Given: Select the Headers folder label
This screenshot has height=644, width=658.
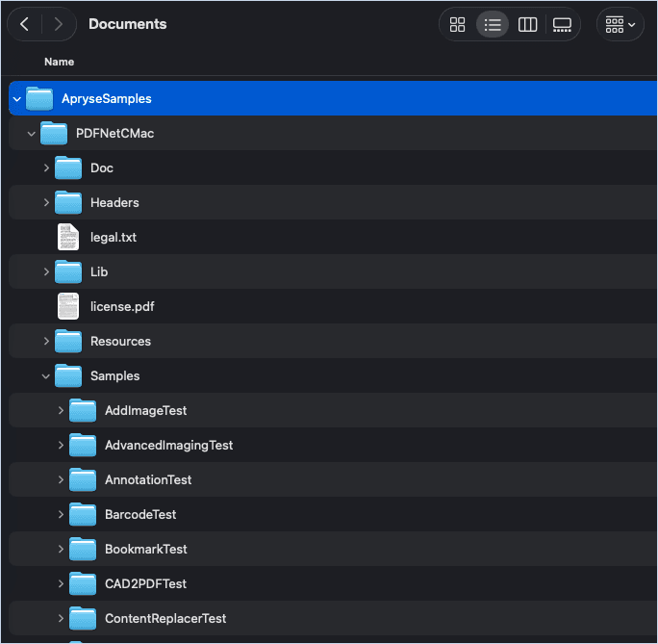Looking at the screenshot, I should [x=114, y=203].
